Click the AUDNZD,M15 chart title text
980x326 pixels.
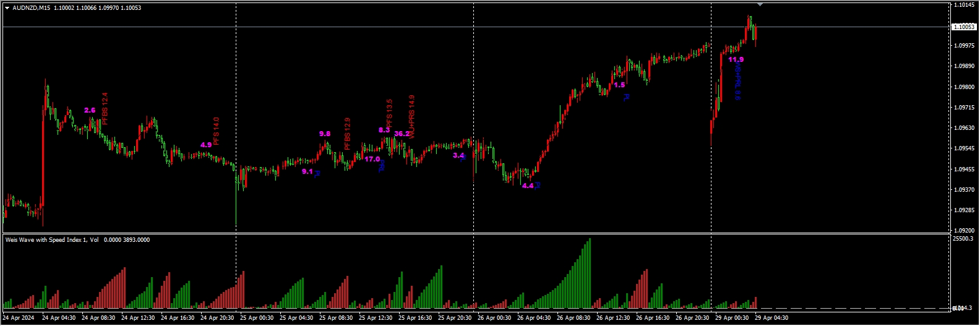pyautogui.click(x=32, y=8)
